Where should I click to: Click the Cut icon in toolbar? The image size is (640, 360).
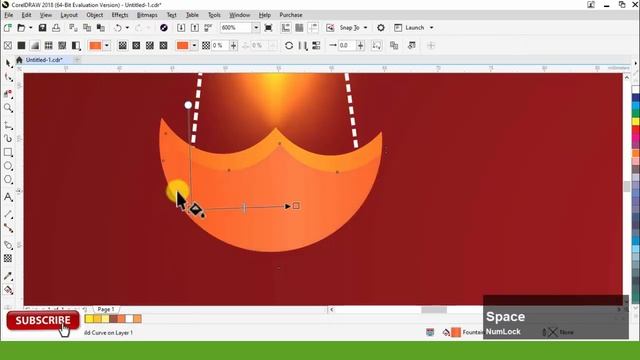[73, 28]
